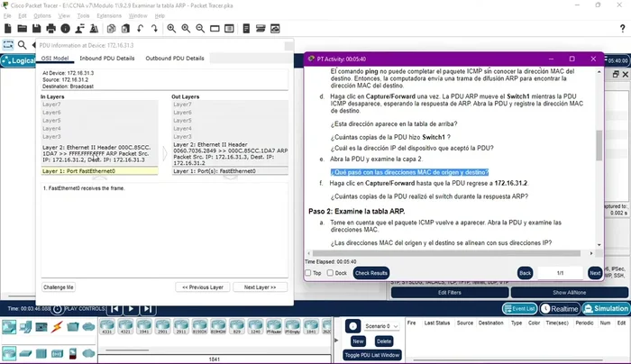Create a New scenario
631x364 pixels.
358,341
